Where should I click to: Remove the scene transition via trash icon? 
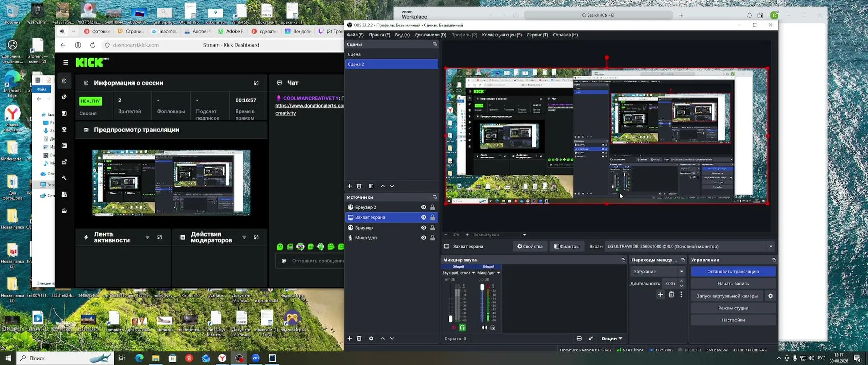coord(671,295)
